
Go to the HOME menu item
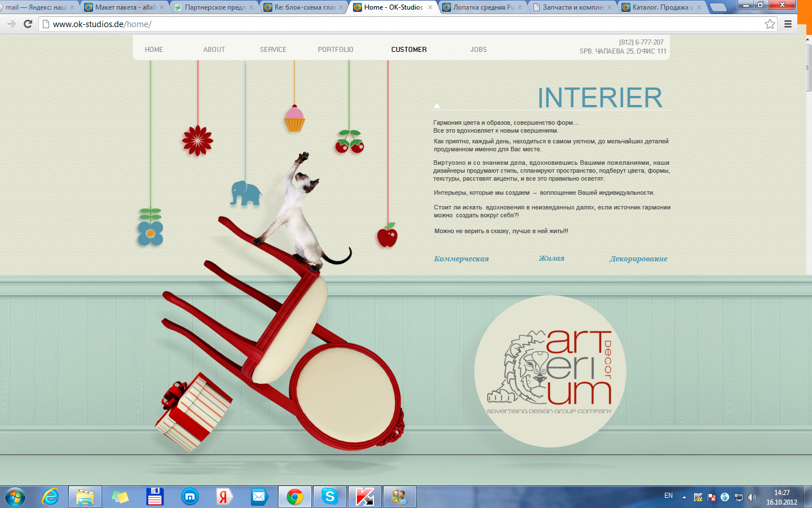[154, 50]
